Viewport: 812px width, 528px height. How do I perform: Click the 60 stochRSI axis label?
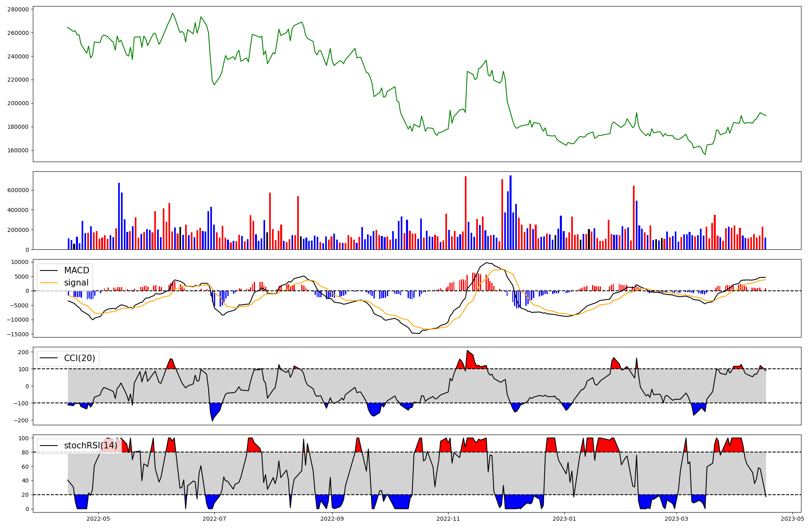coord(26,467)
